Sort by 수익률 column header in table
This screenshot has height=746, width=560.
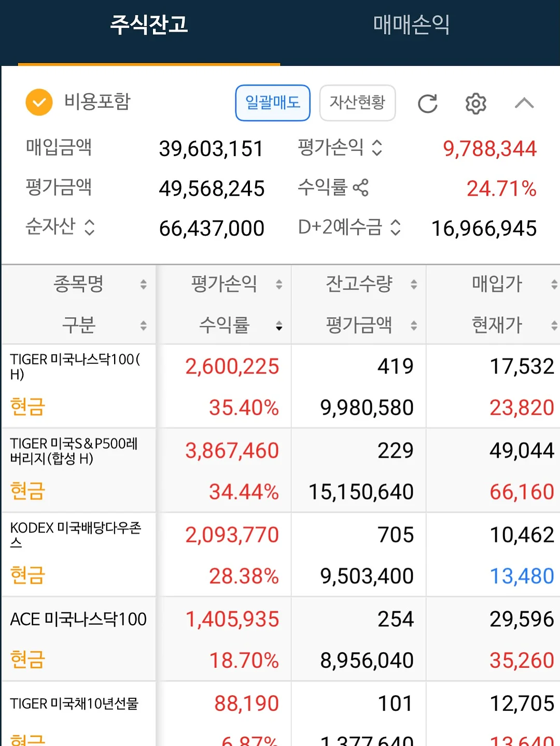point(224,326)
